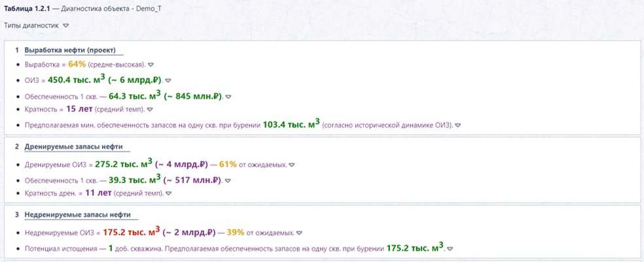Open the Недренируемые запасы нефти heading
This screenshot has height=262, width=644.
pos(78,214)
